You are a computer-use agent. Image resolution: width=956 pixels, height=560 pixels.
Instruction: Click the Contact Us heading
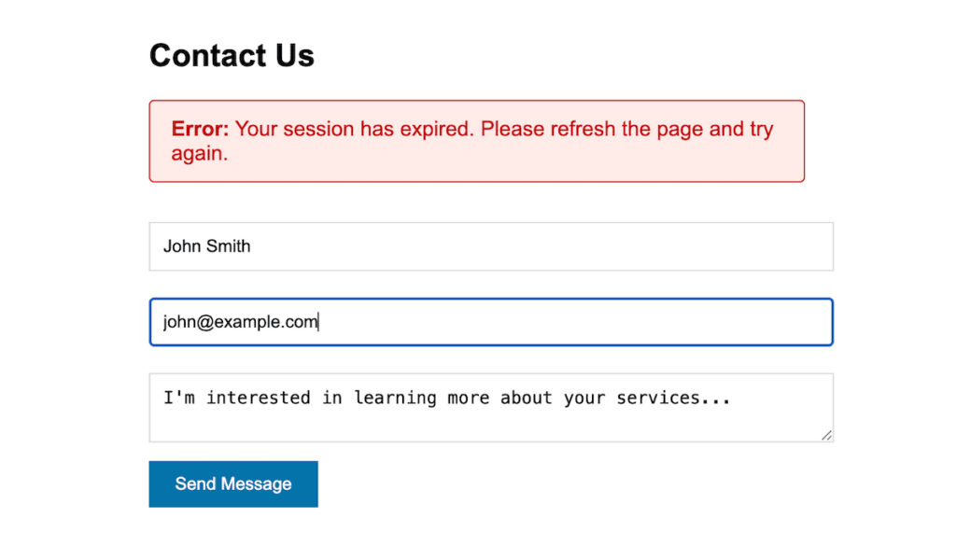coord(231,55)
